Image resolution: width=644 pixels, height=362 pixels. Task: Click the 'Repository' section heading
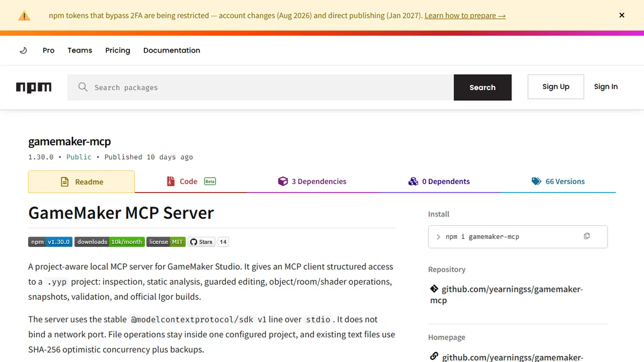(447, 269)
